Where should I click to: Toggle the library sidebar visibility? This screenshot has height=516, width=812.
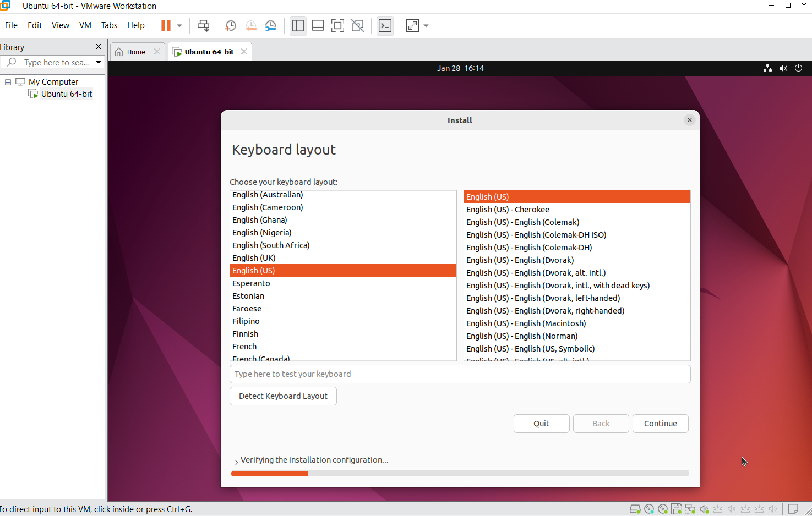298,26
